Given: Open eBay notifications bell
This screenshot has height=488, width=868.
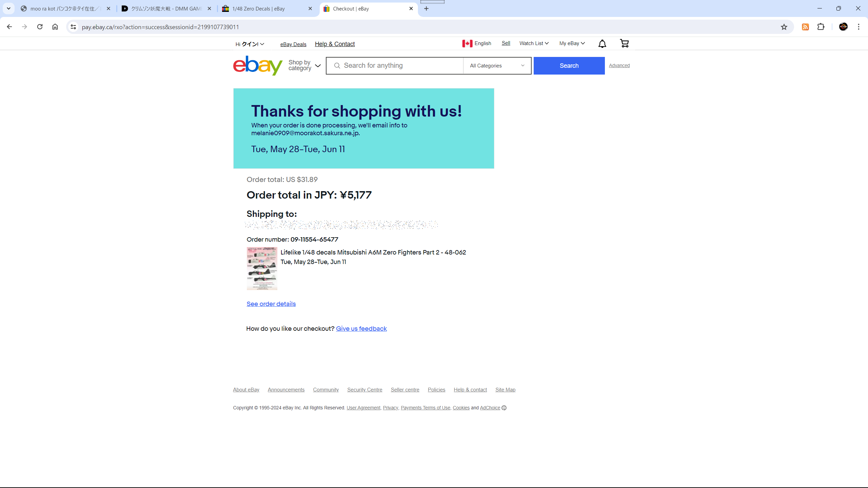Looking at the screenshot, I should tap(602, 44).
